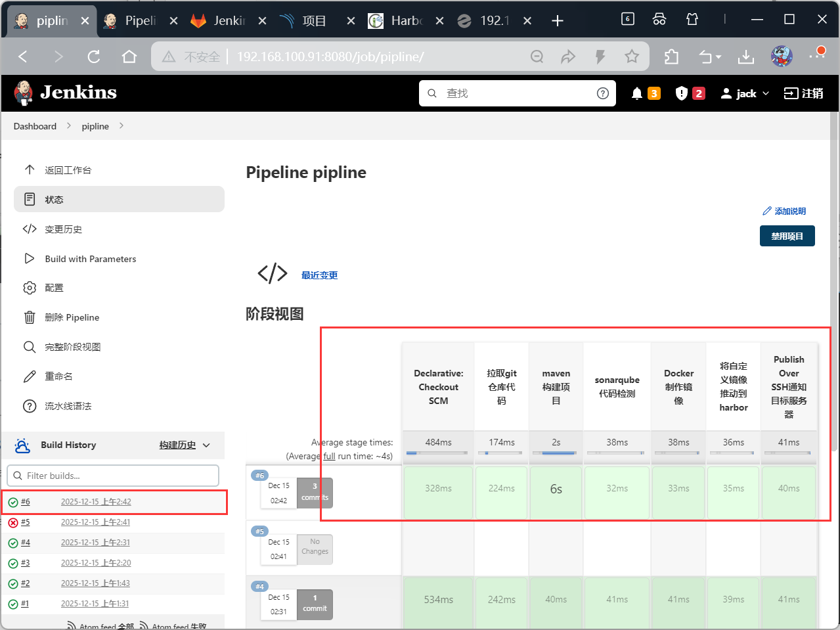
Task: Click the 添加说明 link
Action: (x=784, y=211)
